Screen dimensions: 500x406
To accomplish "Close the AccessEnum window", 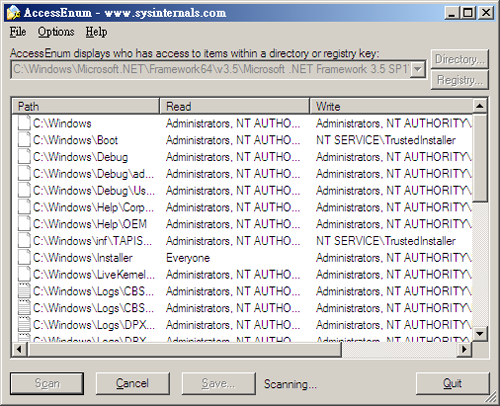I will [x=486, y=13].
